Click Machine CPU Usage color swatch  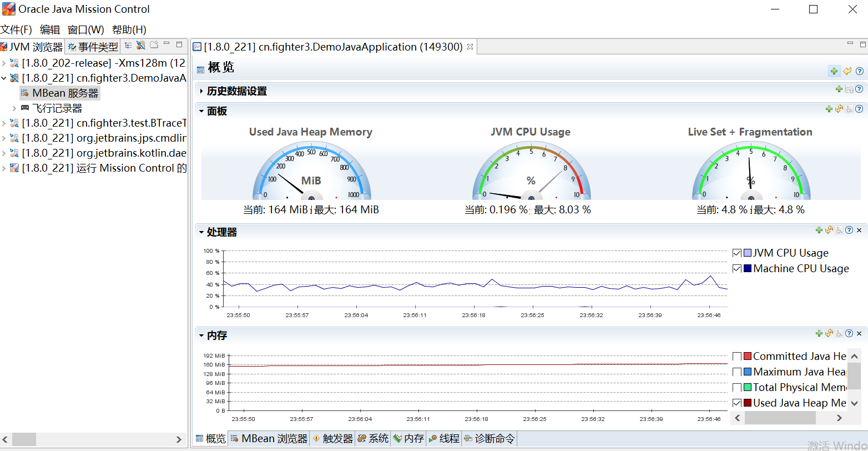[x=747, y=268]
